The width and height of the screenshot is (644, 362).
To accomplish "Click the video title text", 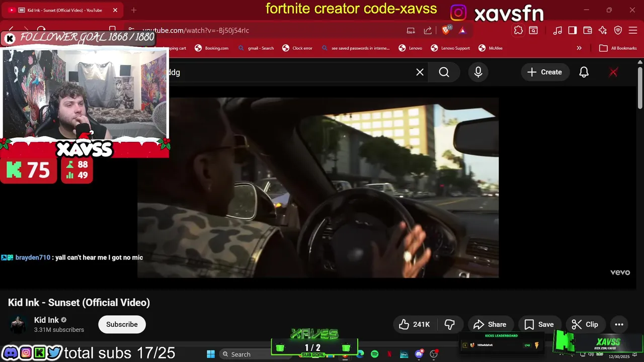I will click(x=79, y=303).
